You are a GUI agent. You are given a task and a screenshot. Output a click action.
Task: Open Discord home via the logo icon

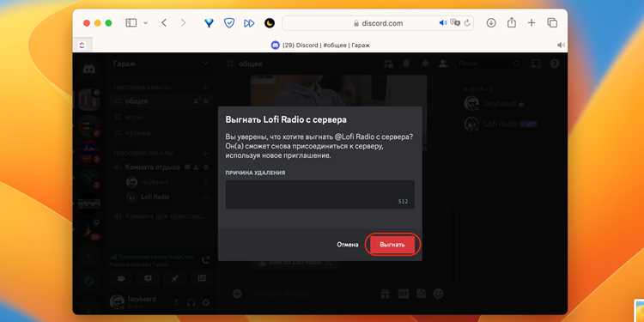tap(88, 69)
